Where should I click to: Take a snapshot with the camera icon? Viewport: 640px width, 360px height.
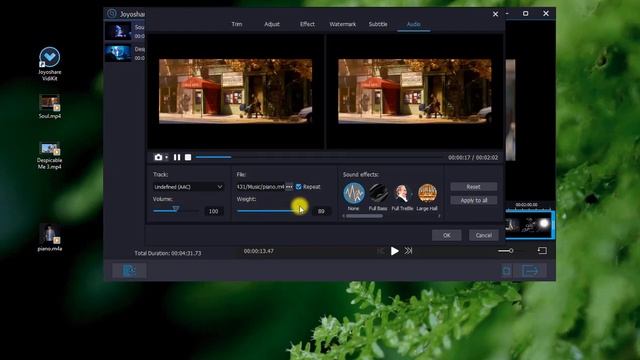click(x=158, y=157)
